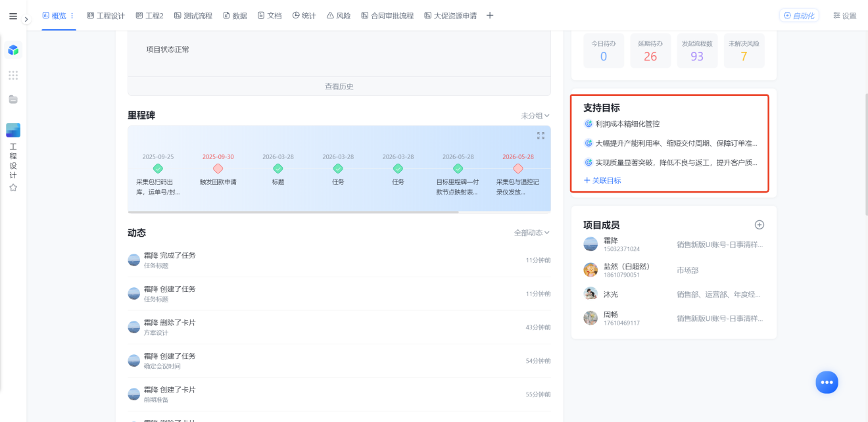868x422 pixels.
Task: Expand the milestone view to fullscreen
Action: 541,135
